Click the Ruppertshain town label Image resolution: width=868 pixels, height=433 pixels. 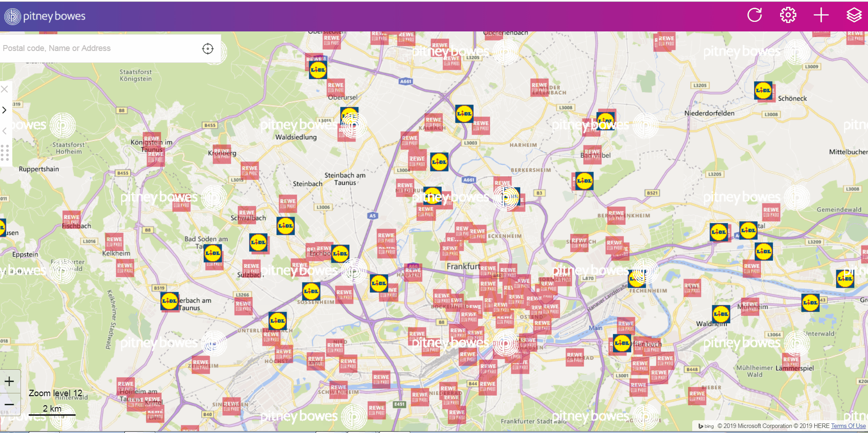tap(39, 169)
